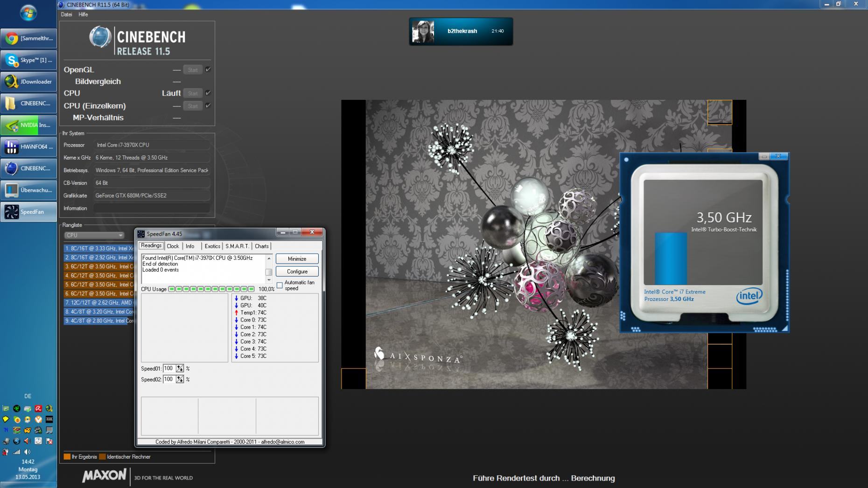Click the black IBM-style tray icon
This screenshot has height=488, width=868.
point(49,419)
